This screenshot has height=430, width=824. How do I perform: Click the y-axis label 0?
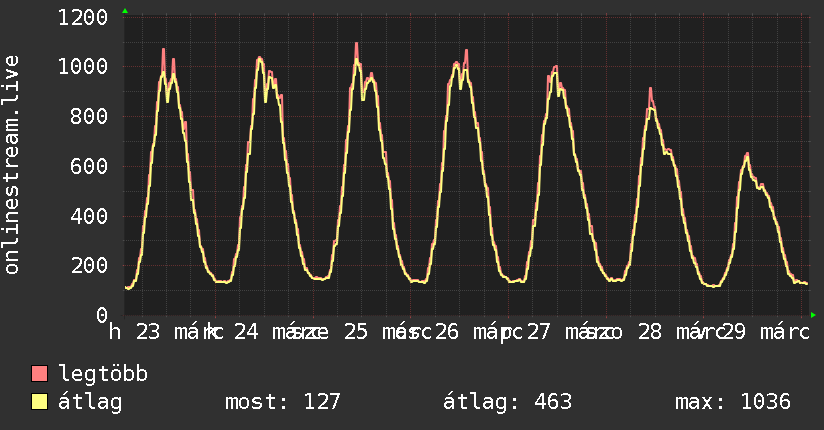click(102, 315)
